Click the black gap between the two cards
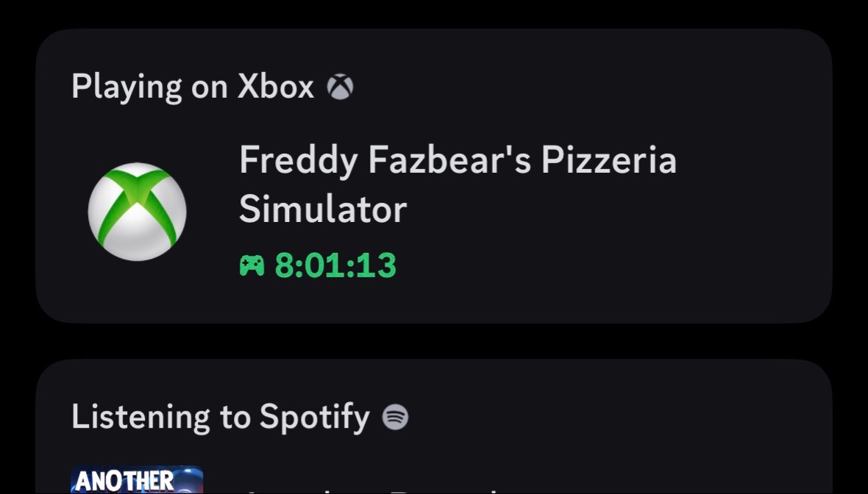The width and height of the screenshot is (868, 494). [x=434, y=341]
